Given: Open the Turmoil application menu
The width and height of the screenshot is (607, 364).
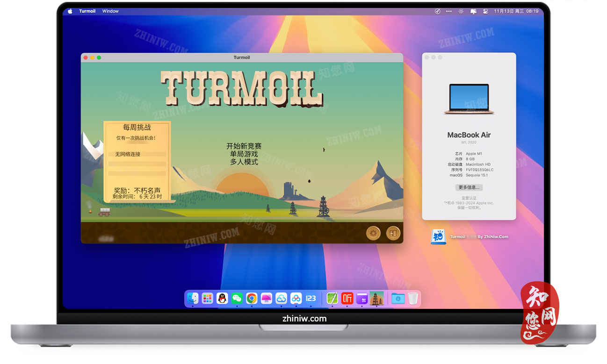Looking at the screenshot, I should [87, 11].
